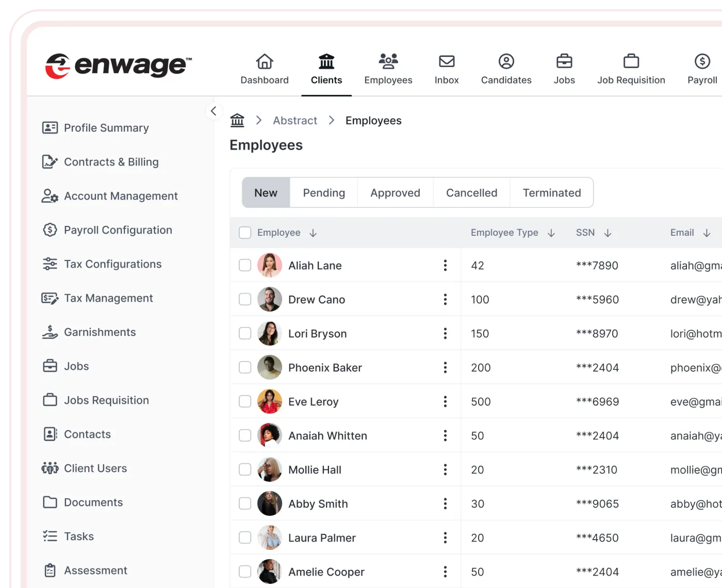722x588 pixels.
Task: Click the enwage logo
Action: click(x=119, y=66)
